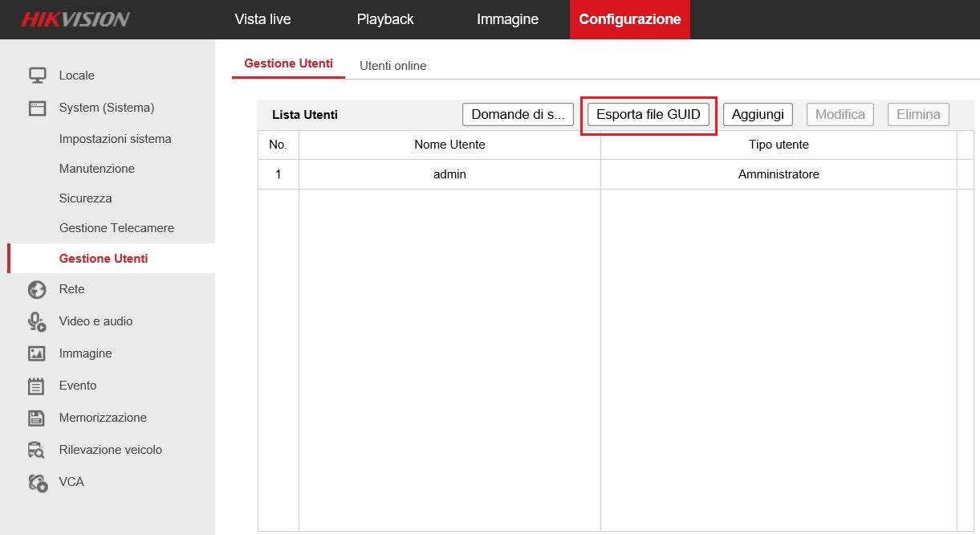980x535 pixels.
Task: Click the Lista Utenti heading
Action: [305, 115]
